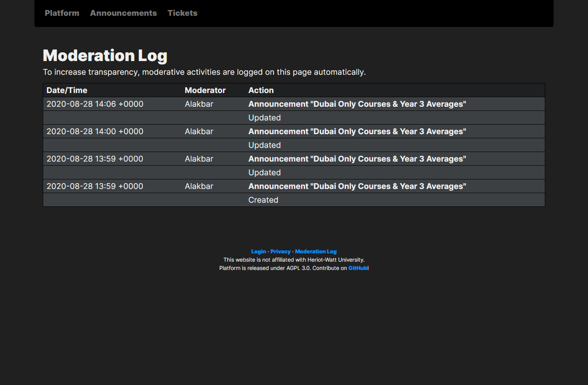Click the Created action text
The image size is (588, 385).
(x=263, y=200)
